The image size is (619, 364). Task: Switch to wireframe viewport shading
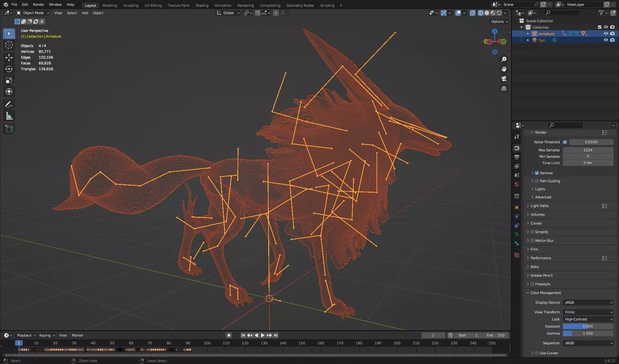click(481, 13)
